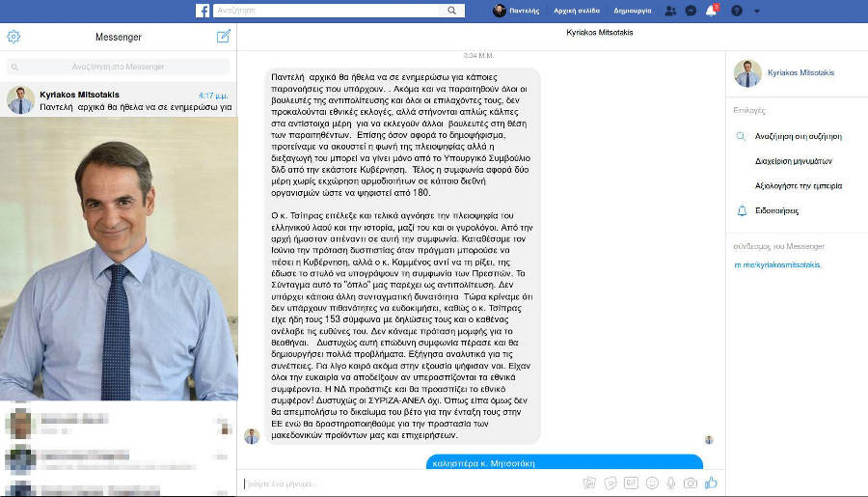Open the Δημιουργία create menu
This screenshot has width=868, height=497.
633,11
